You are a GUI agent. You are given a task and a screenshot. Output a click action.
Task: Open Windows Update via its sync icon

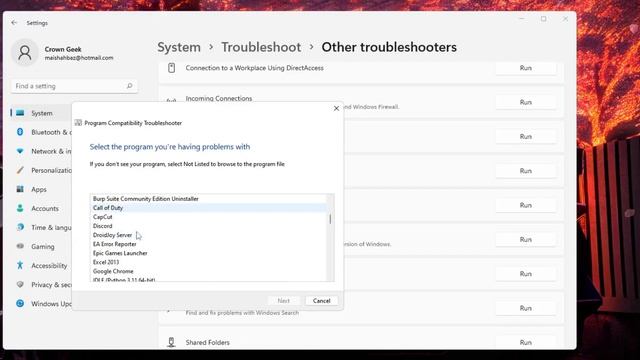(x=20, y=303)
